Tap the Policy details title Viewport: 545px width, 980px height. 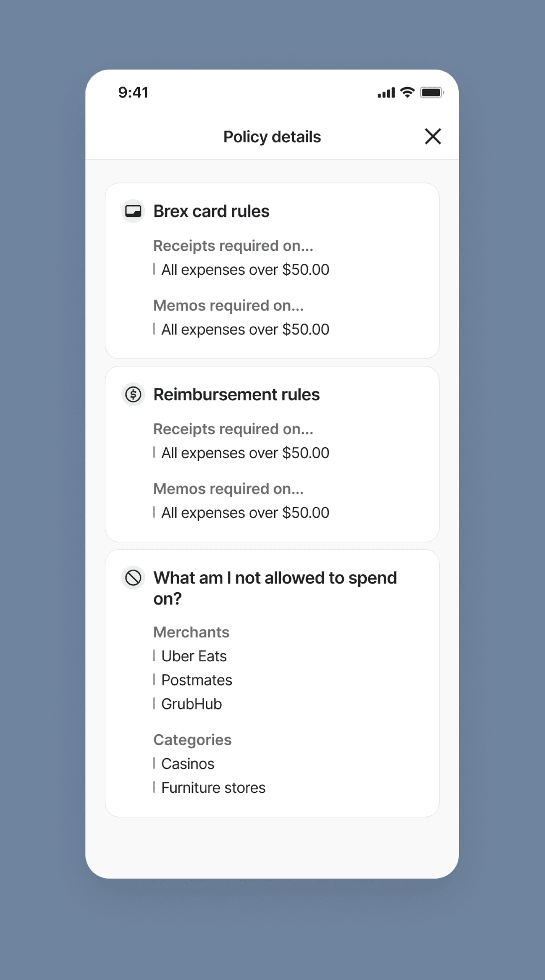(272, 137)
